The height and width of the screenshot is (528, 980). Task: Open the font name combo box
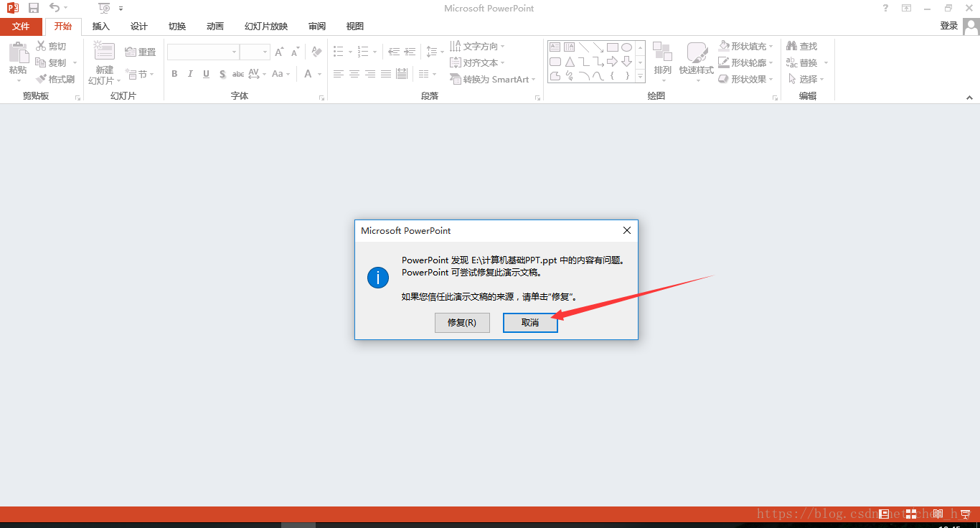[x=203, y=52]
